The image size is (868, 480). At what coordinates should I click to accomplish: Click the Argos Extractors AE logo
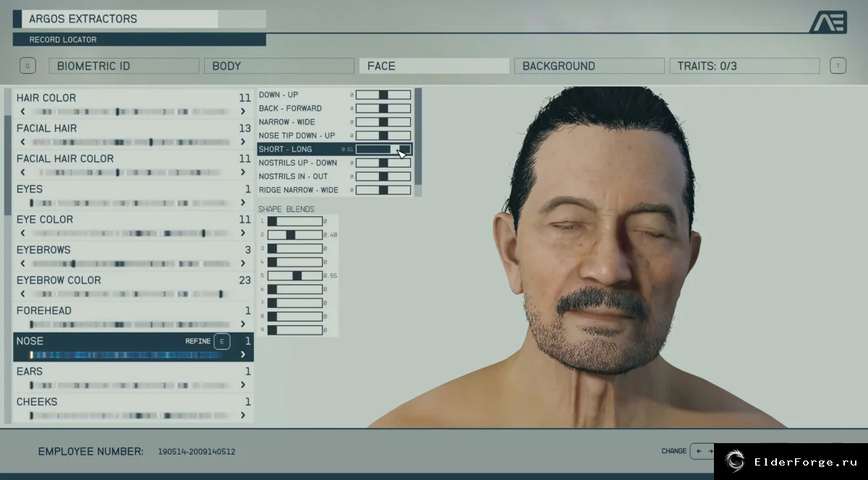coord(828,22)
